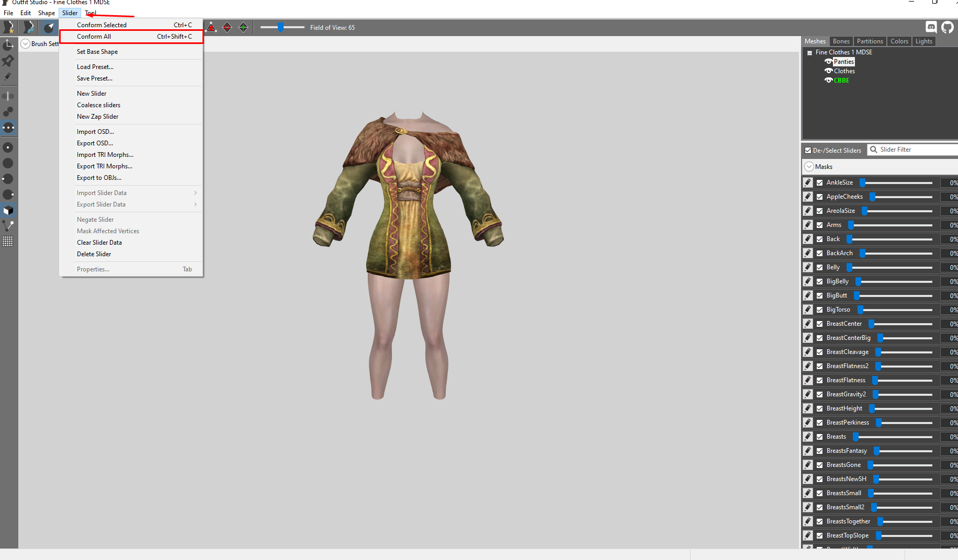Click the edit pencil button for AnkleSize slider
The height and width of the screenshot is (560, 958).
pos(808,182)
